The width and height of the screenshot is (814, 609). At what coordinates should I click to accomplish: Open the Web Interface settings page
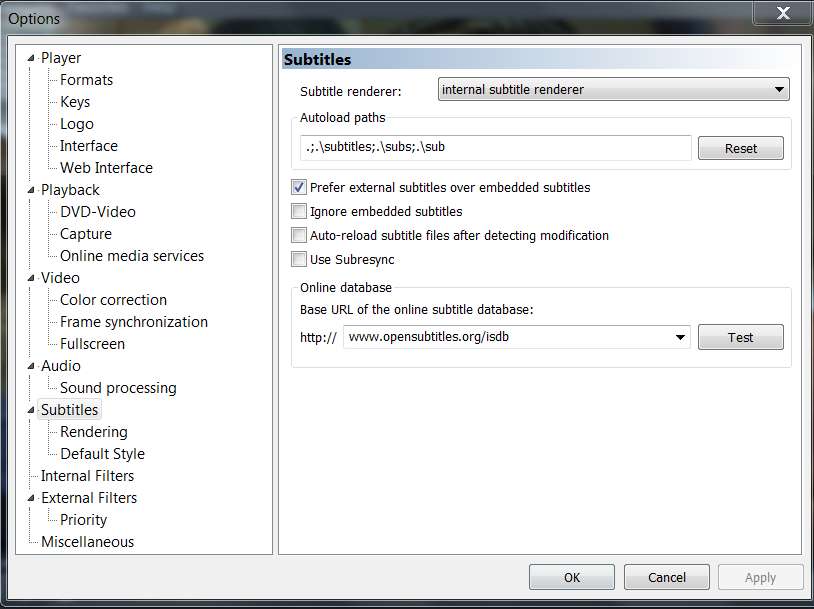(x=106, y=168)
